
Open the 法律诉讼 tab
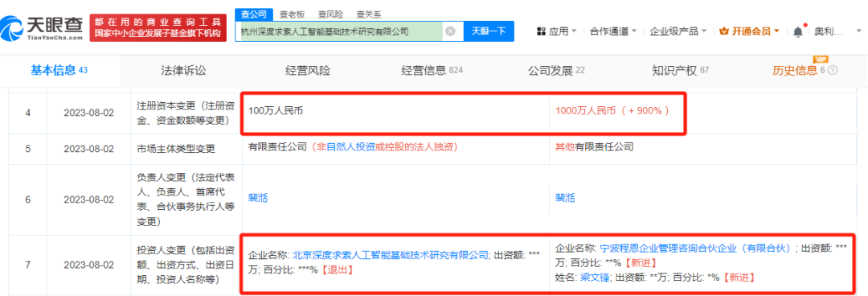(183, 71)
